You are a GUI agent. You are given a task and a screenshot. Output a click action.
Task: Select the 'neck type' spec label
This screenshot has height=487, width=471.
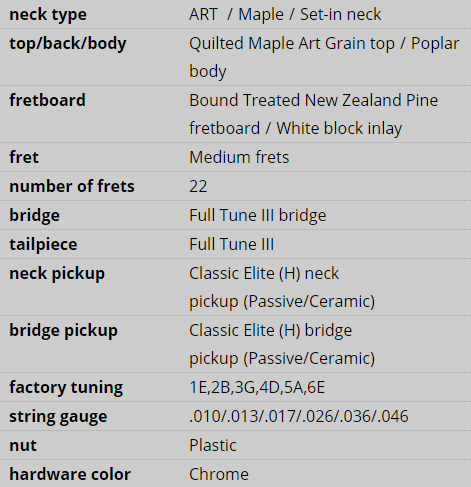(x=48, y=15)
